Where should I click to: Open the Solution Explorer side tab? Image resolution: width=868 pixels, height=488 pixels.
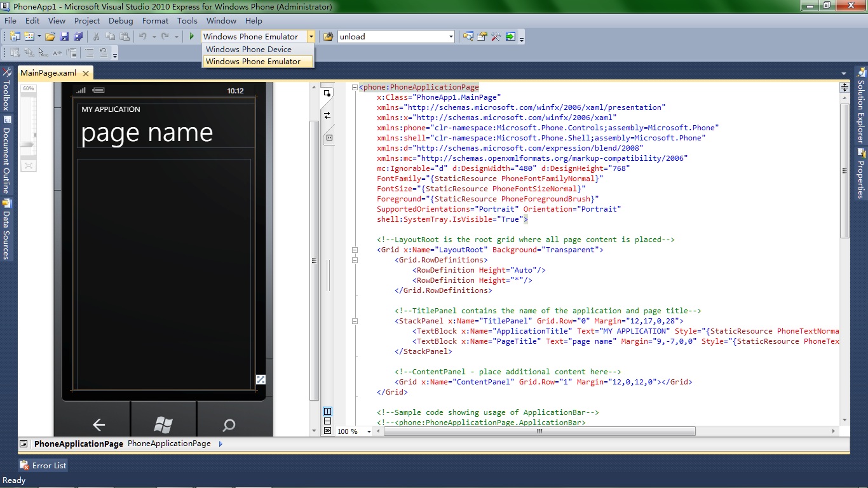pyautogui.click(x=861, y=105)
